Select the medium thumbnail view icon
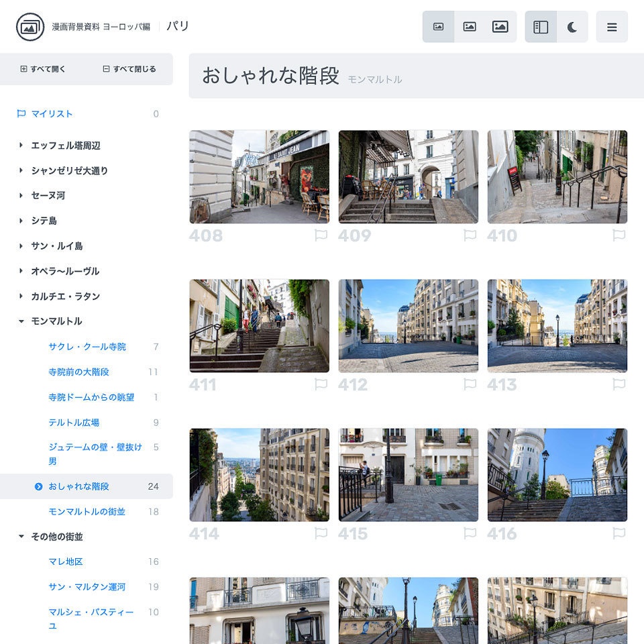The image size is (644, 644). [x=470, y=27]
